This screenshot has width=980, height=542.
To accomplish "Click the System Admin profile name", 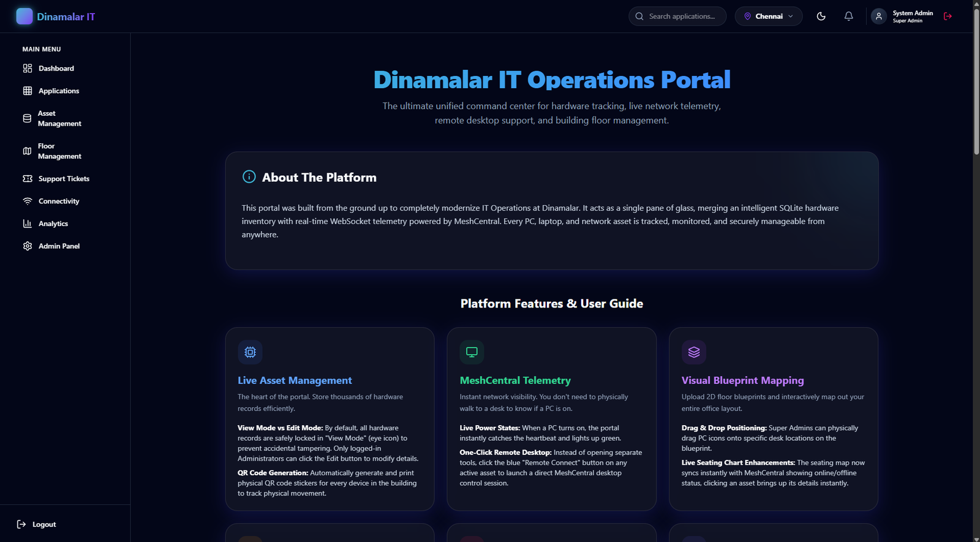I will pyautogui.click(x=913, y=13).
